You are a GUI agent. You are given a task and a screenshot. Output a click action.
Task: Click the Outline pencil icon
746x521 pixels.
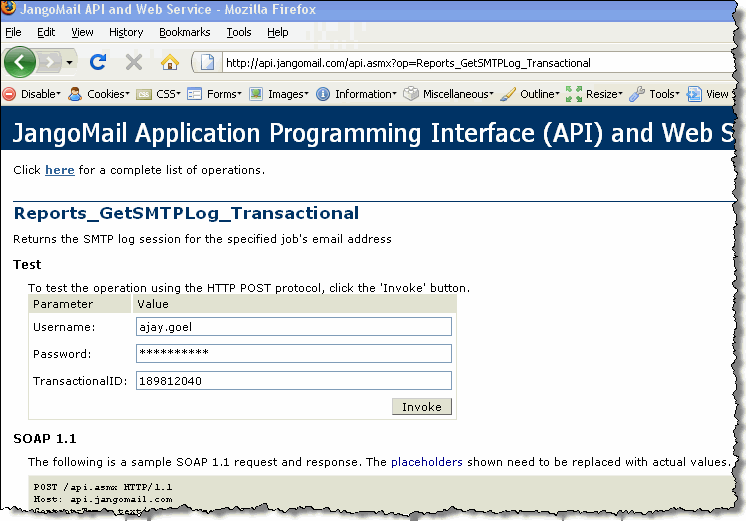pyautogui.click(x=508, y=94)
